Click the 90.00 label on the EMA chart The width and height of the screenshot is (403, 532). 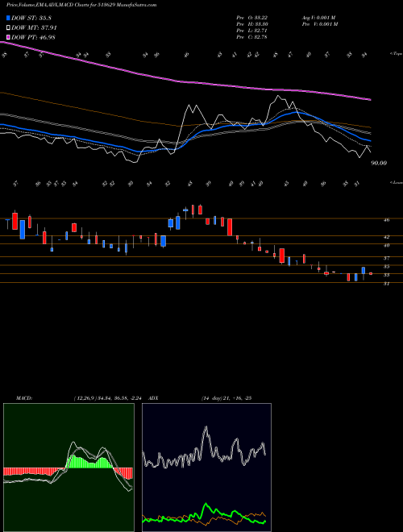tap(379, 163)
